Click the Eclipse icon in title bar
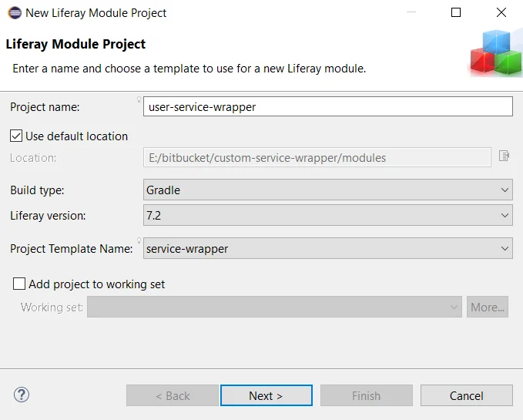 click(x=15, y=12)
